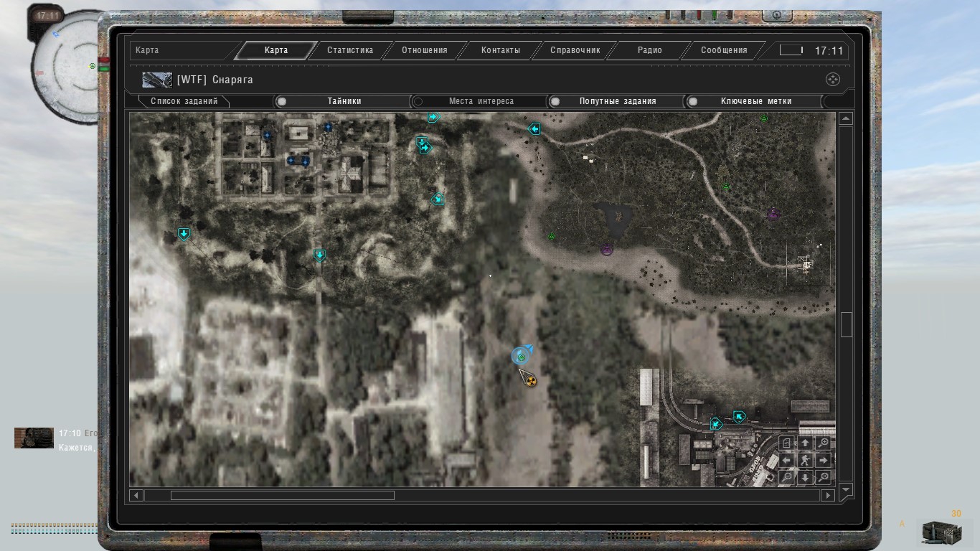Click the vertical scrollbar thumb
Screen dimensions: 980x551
846,324
